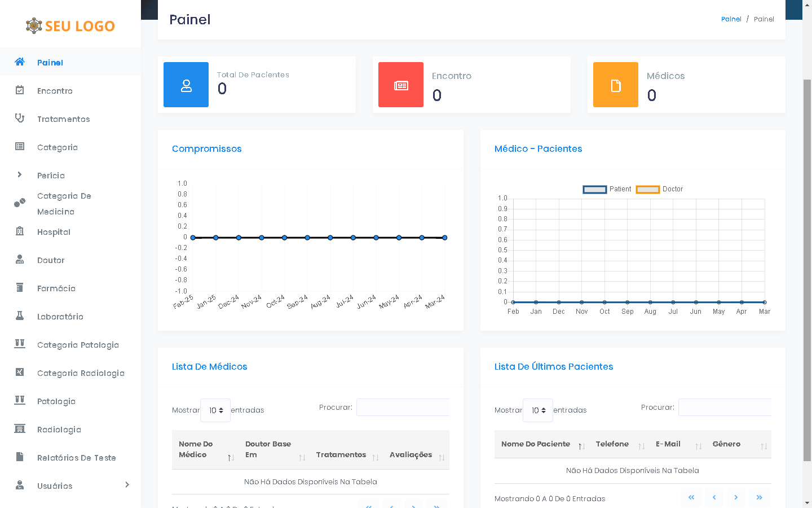Click the orange Médicos document icon

(x=616, y=85)
